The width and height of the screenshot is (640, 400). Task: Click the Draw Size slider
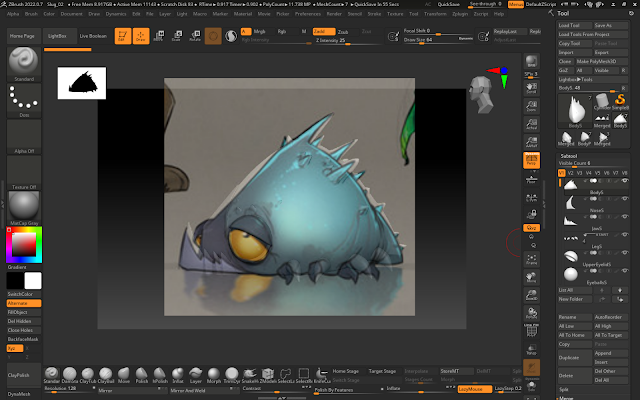pyautogui.click(x=438, y=40)
